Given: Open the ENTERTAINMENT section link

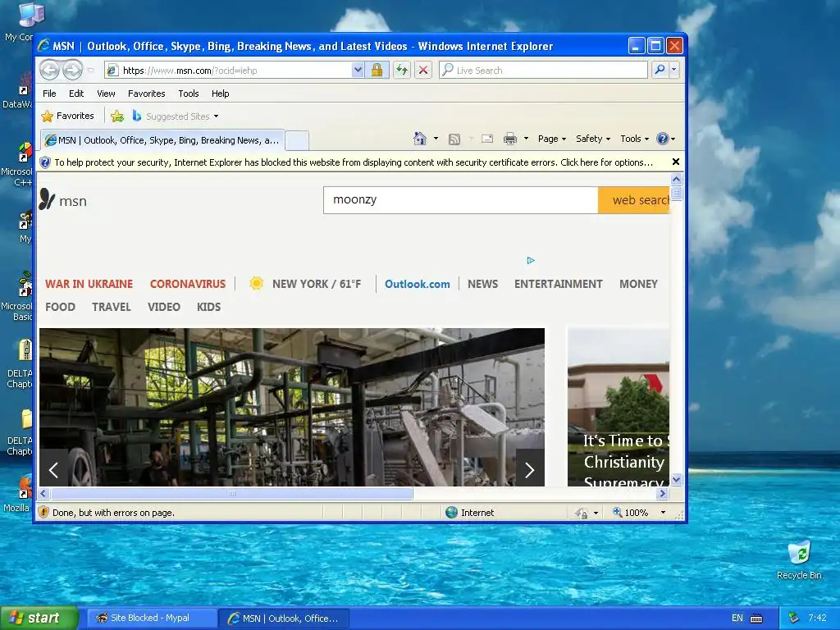Looking at the screenshot, I should (558, 284).
